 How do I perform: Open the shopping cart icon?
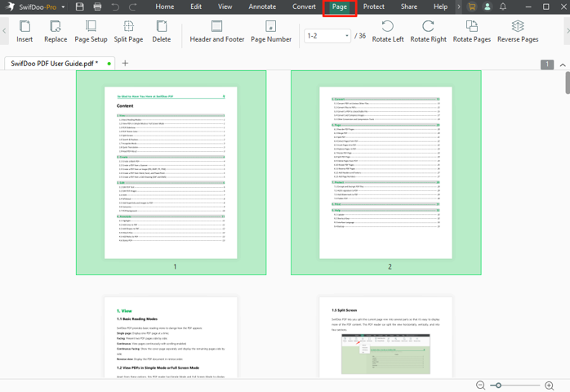click(x=472, y=7)
